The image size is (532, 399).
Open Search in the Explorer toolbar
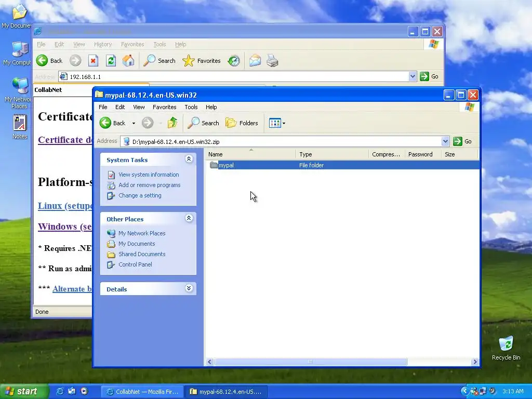pos(203,123)
